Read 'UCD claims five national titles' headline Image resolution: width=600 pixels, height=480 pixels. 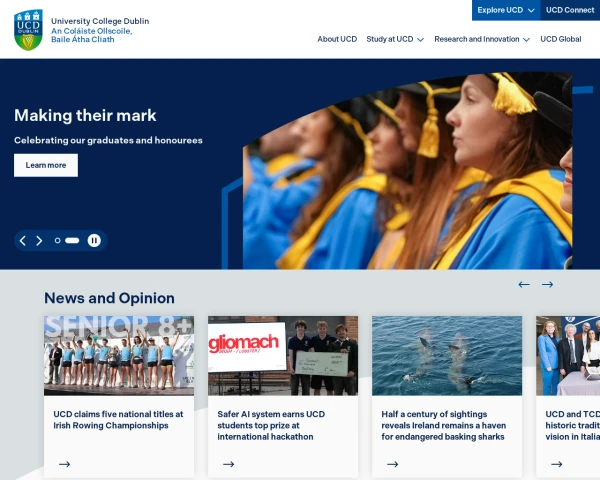[x=118, y=420]
